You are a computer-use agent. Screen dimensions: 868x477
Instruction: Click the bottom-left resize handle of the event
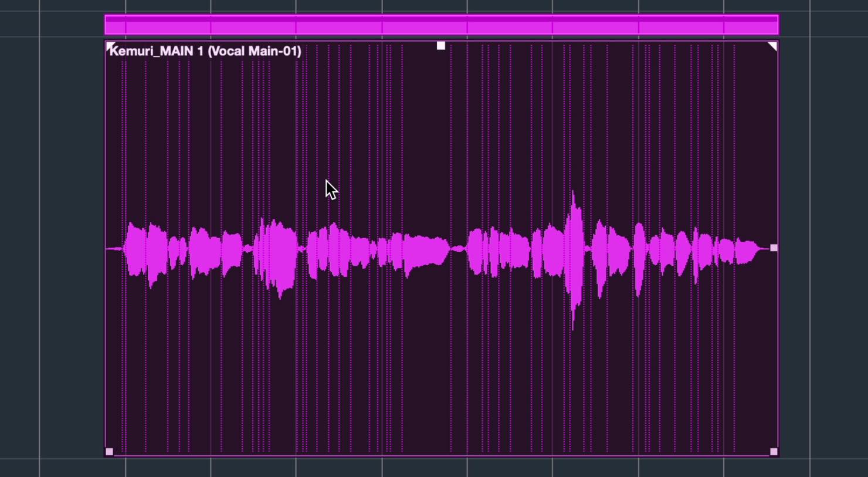coord(109,452)
